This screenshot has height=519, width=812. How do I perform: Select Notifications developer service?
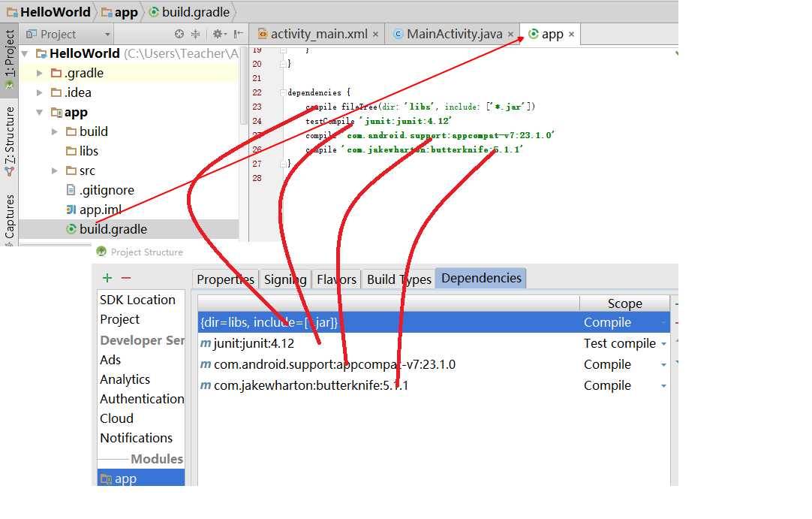click(136, 438)
